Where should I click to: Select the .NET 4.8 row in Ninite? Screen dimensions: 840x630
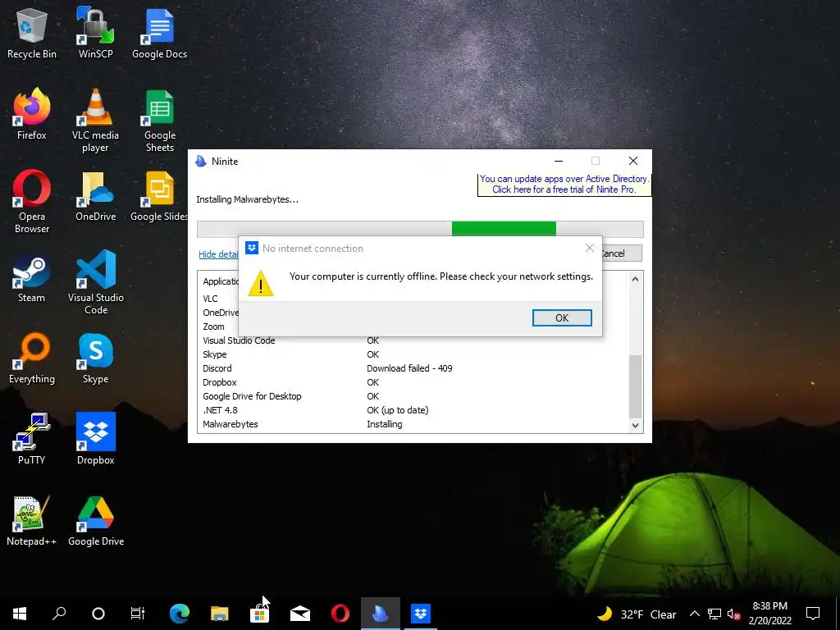tap(413, 410)
